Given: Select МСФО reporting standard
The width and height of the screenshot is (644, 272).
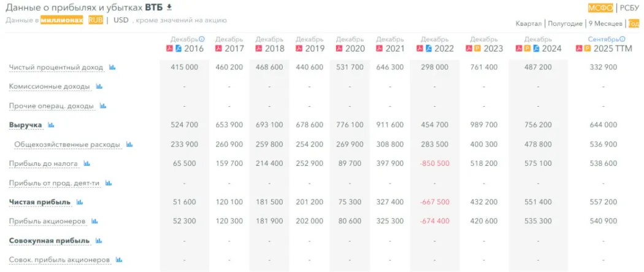Looking at the screenshot, I should point(600,8).
